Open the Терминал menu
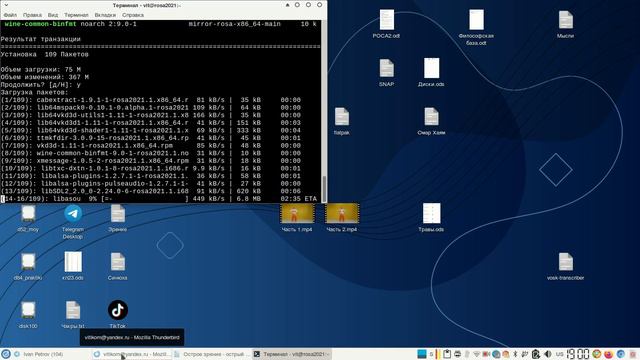This screenshot has width=640, height=360. coord(76,15)
